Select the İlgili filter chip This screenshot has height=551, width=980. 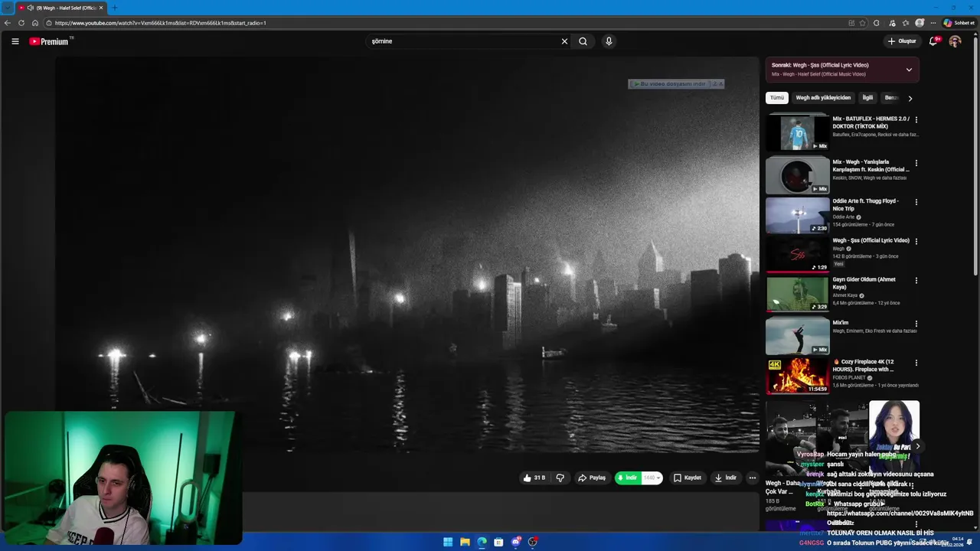click(x=867, y=98)
